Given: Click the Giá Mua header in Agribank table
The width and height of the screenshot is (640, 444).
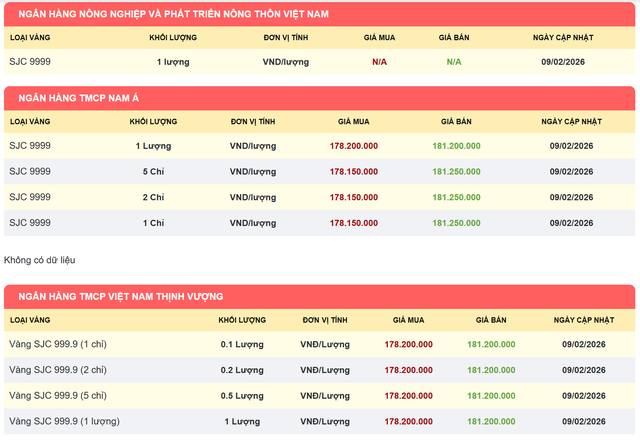Looking at the screenshot, I should pyautogui.click(x=379, y=37).
